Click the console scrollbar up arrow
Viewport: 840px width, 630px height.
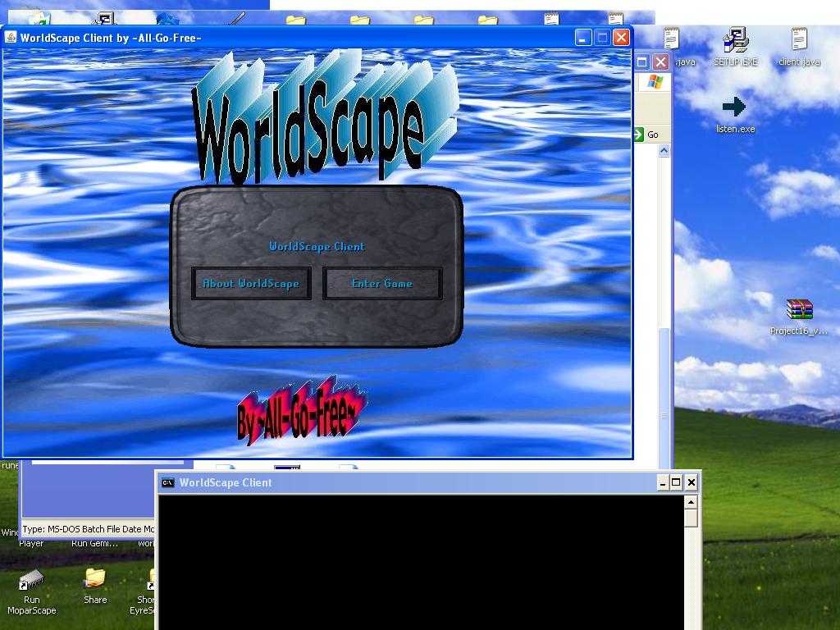click(x=691, y=502)
